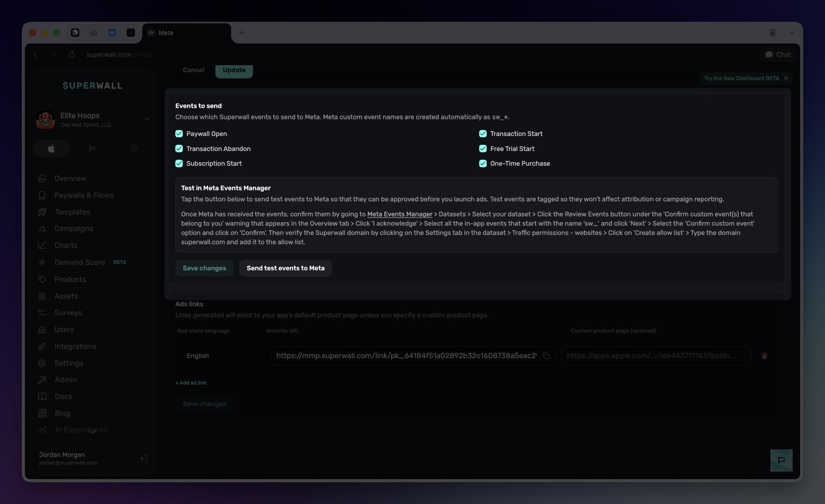
Task: Open the pinned home tab icon
Action: point(94,33)
